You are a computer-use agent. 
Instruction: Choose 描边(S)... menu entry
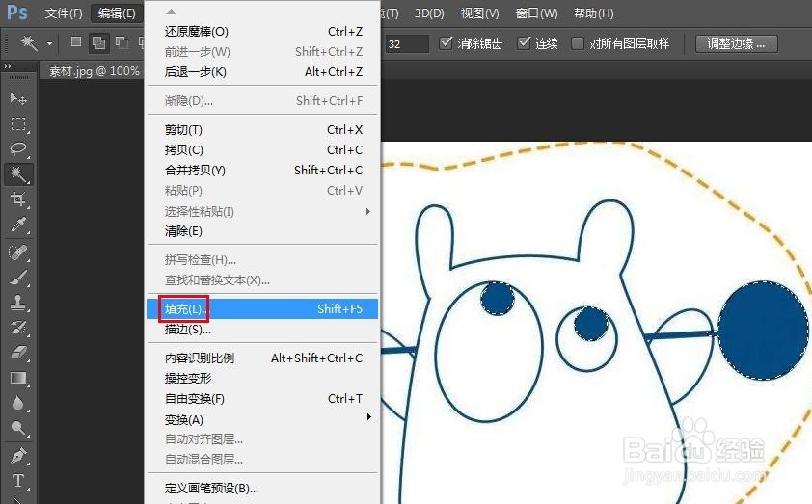tap(262, 330)
